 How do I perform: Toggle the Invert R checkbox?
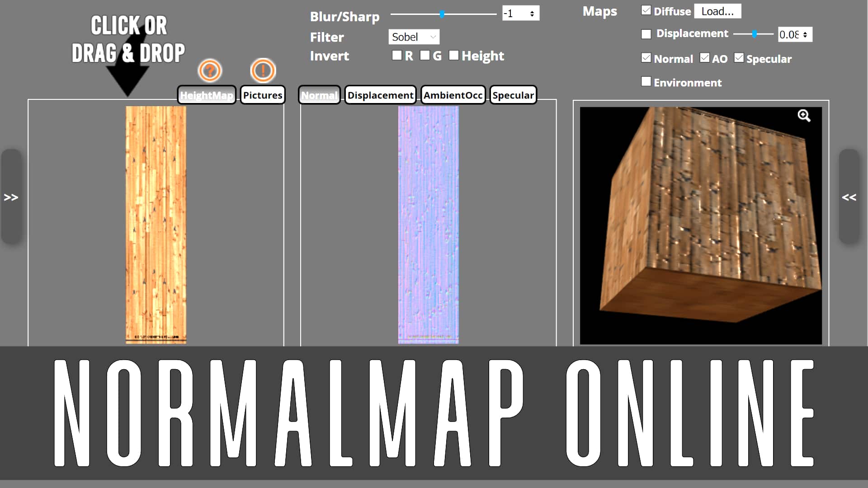click(397, 55)
